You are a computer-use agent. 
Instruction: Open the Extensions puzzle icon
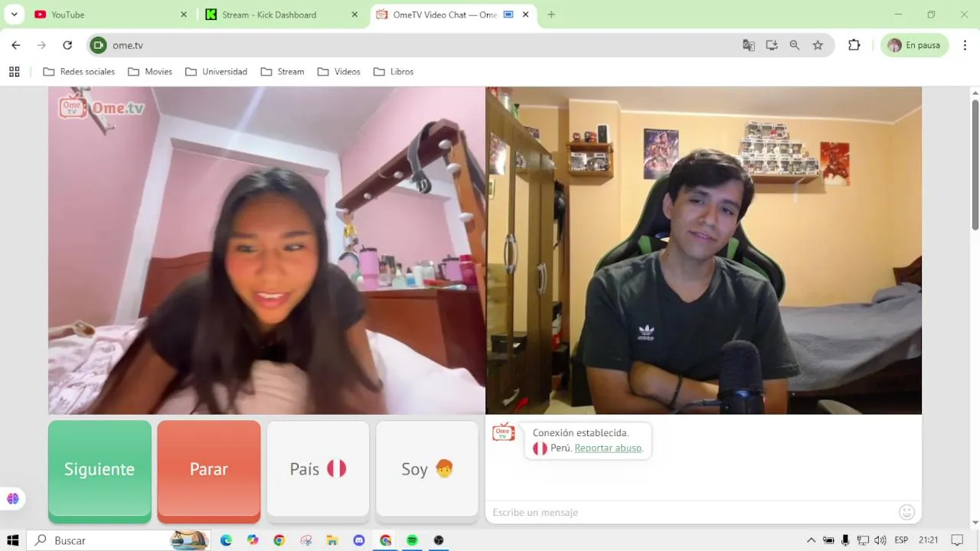pos(854,45)
